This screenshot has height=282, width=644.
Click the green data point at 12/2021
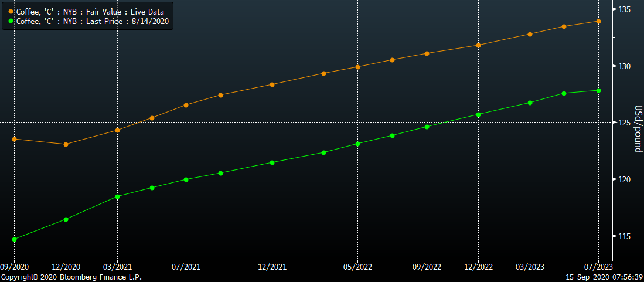[x=272, y=162]
